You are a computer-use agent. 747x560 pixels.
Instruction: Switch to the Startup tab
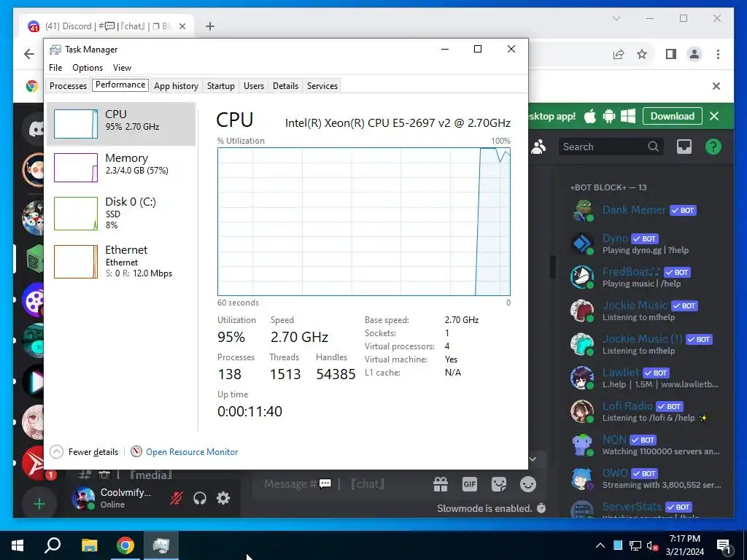pos(220,86)
